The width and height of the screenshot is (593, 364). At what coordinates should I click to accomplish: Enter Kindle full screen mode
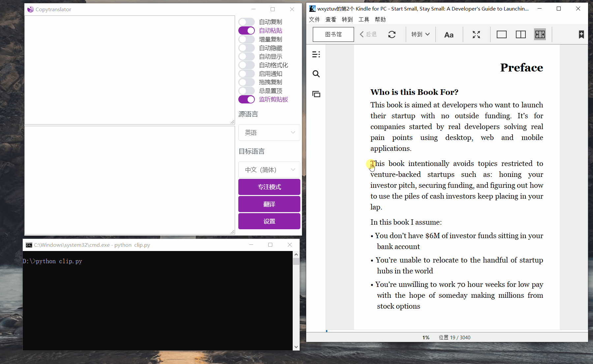(x=476, y=35)
